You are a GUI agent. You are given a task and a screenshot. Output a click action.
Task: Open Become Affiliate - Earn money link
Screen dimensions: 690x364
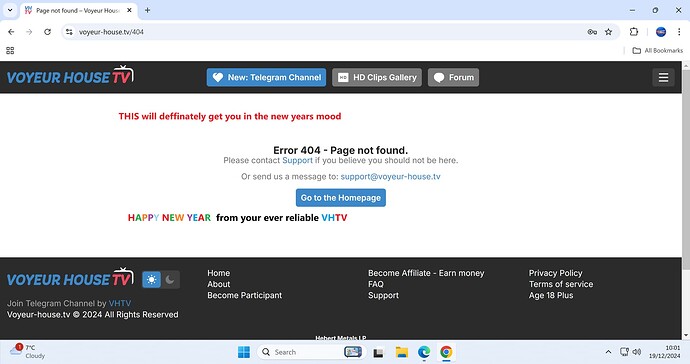click(x=426, y=273)
